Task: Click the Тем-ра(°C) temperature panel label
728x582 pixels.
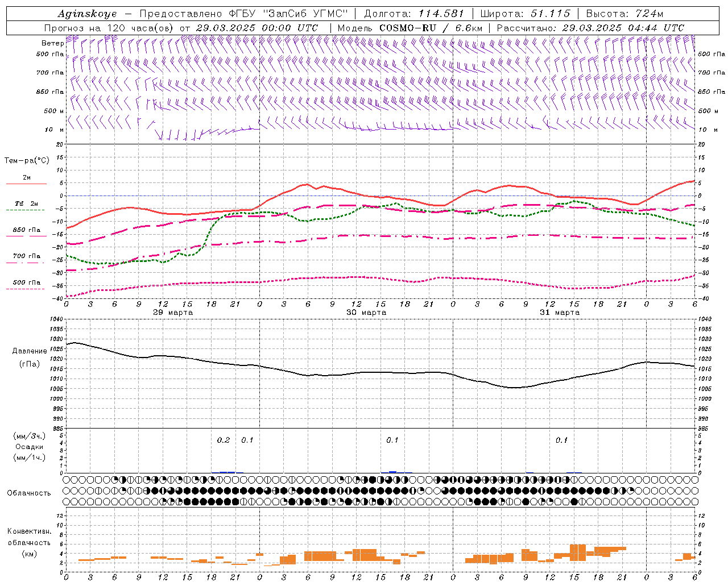Action: (x=27, y=161)
